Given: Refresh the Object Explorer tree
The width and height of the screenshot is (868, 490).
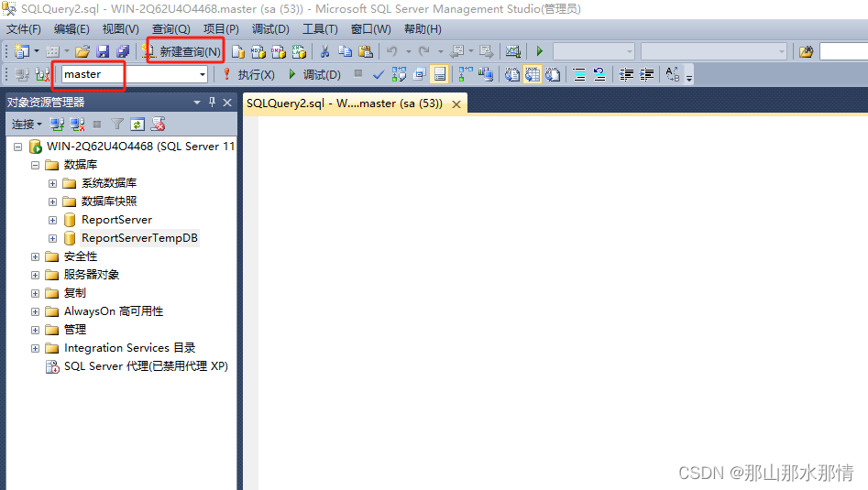Looking at the screenshot, I should point(137,124).
